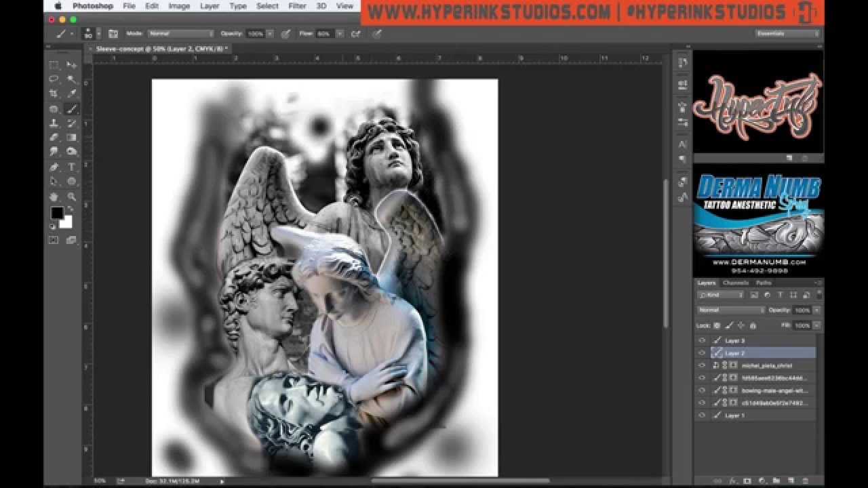Select the Spot Healing Brush tool
This screenshot has height=488, width=868.
coord(54,109)
